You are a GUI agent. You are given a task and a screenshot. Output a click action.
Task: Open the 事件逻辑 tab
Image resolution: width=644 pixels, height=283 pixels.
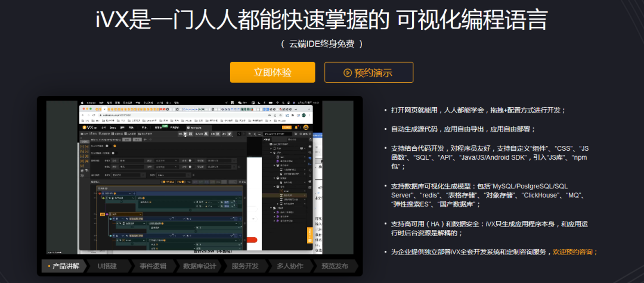(153, 266)
